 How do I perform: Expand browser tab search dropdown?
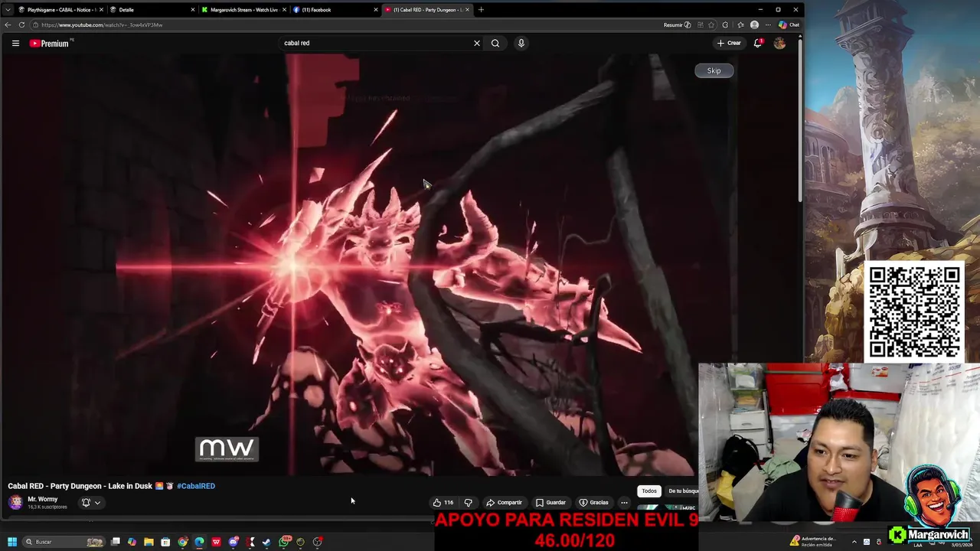8,10
